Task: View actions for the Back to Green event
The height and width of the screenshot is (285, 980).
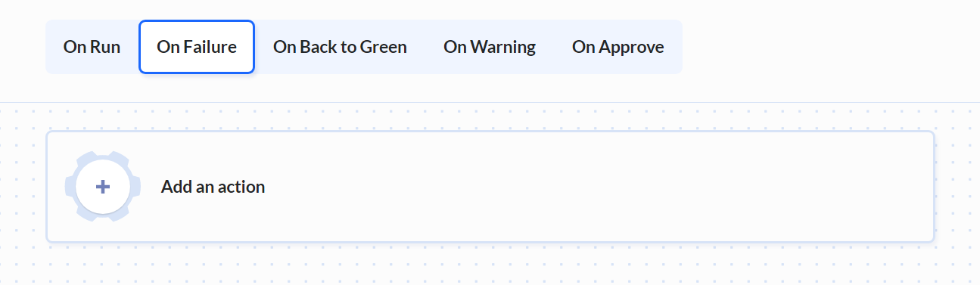Action: (x=340, y=47)
